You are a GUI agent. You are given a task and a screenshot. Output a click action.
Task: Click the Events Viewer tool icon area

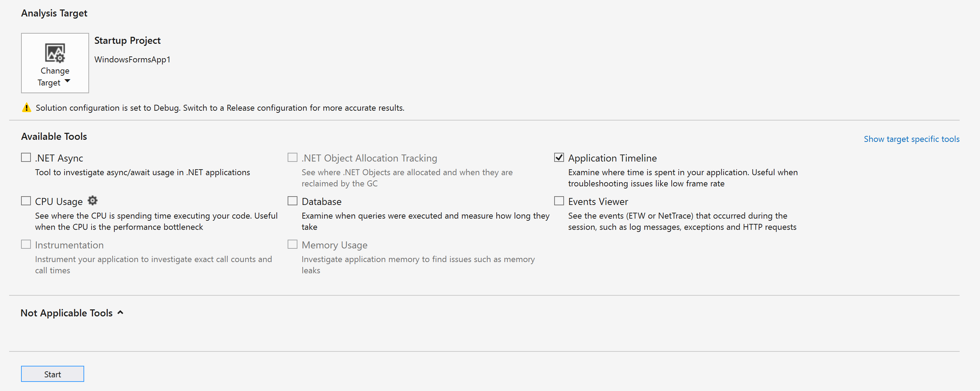tap(559, 201)
